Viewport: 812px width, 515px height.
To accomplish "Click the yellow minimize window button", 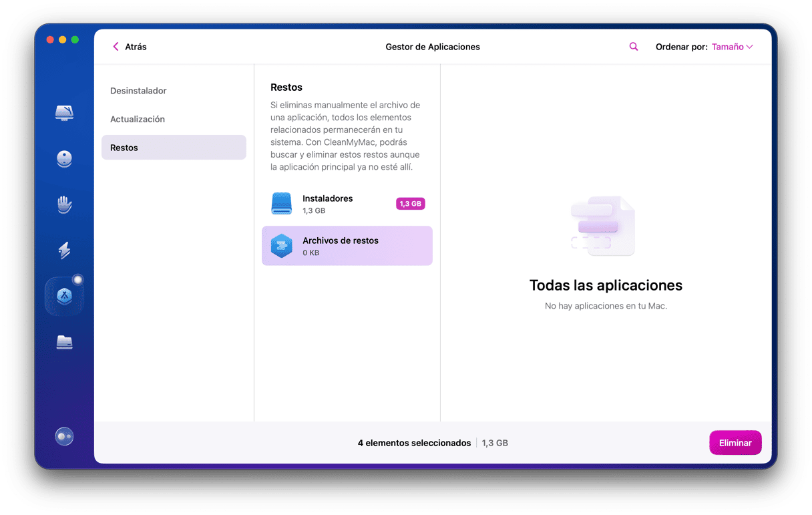I will click(x=63, y=40).
